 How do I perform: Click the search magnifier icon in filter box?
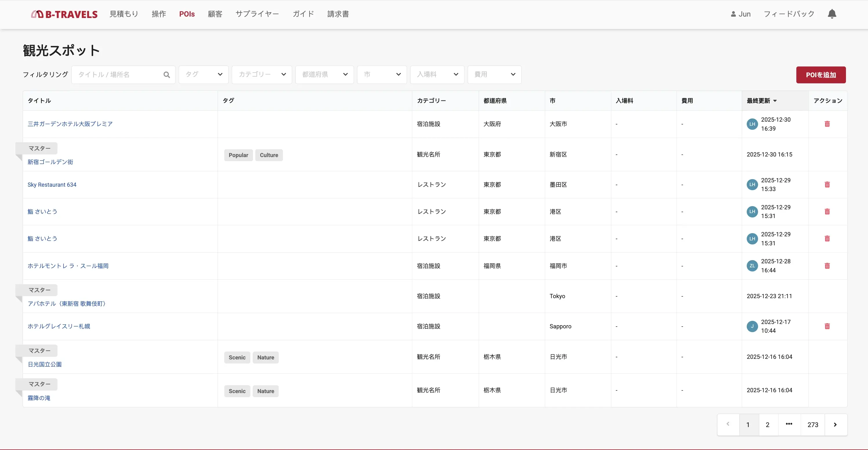167,75
